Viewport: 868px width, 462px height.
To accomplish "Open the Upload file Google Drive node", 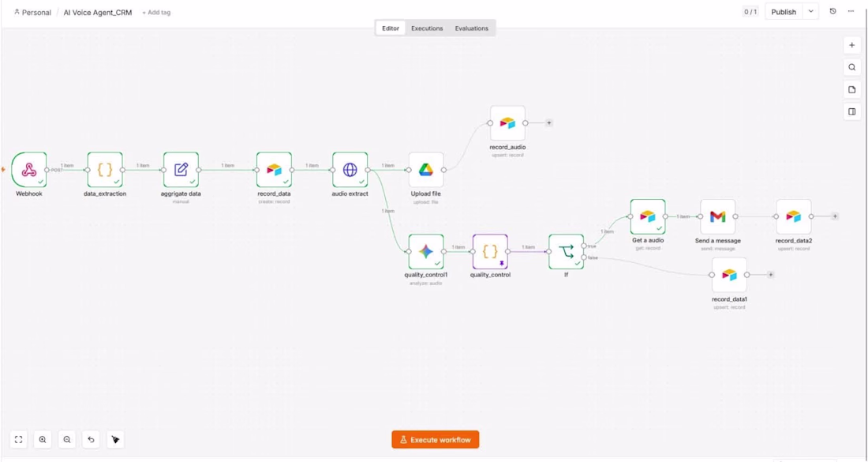I will [x=425, y=170].
